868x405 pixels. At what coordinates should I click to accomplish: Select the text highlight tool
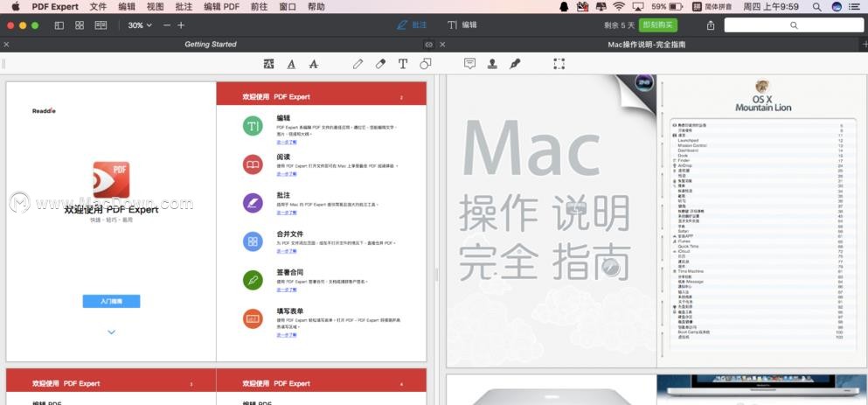[x=269, y=64]
